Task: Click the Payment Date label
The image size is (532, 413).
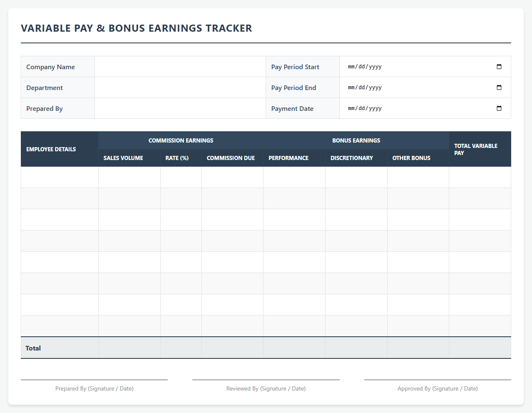Action: coord(292,108)
